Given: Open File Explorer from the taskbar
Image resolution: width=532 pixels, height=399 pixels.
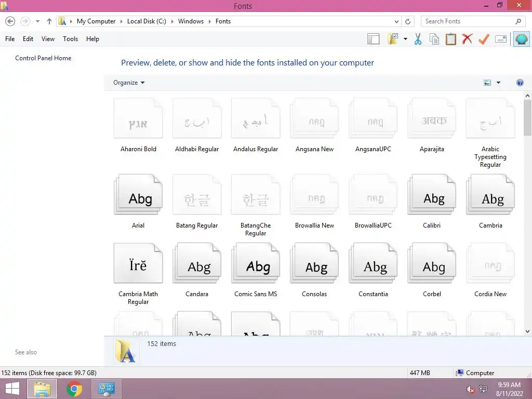Looking at the screenshot, I should click(42, 389).
